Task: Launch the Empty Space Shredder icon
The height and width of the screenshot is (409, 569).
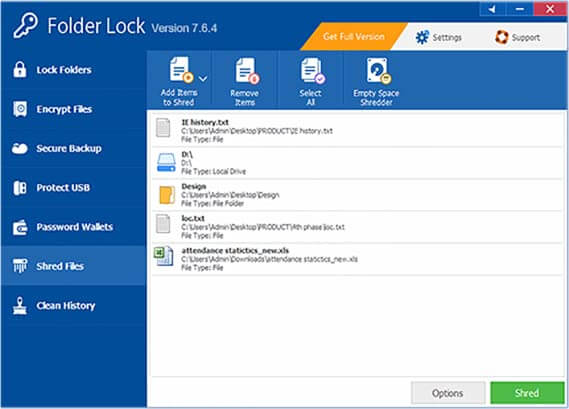Action: pos(378,70)
